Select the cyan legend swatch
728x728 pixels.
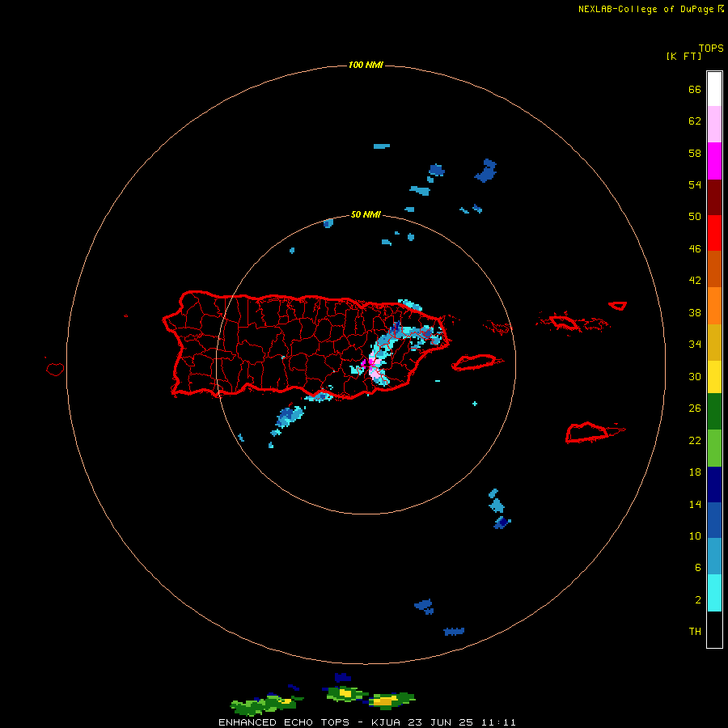point(714,593)
